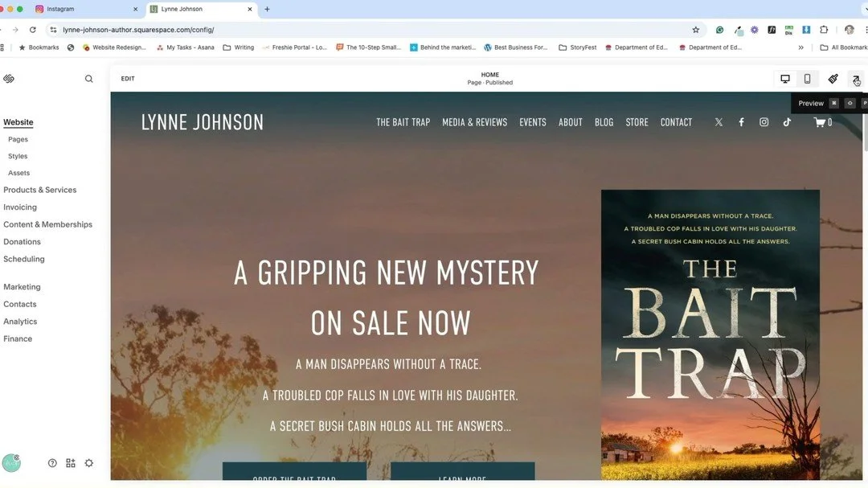Click The Bait Trap book cover
Image resolution: width=868 pixels, height=488 pixels.
click(x=710, y=334)
